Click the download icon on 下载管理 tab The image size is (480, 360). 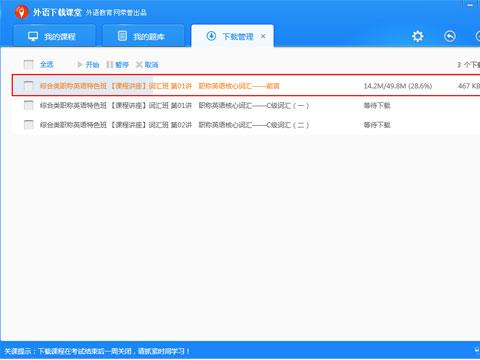(x=211, y=36)
